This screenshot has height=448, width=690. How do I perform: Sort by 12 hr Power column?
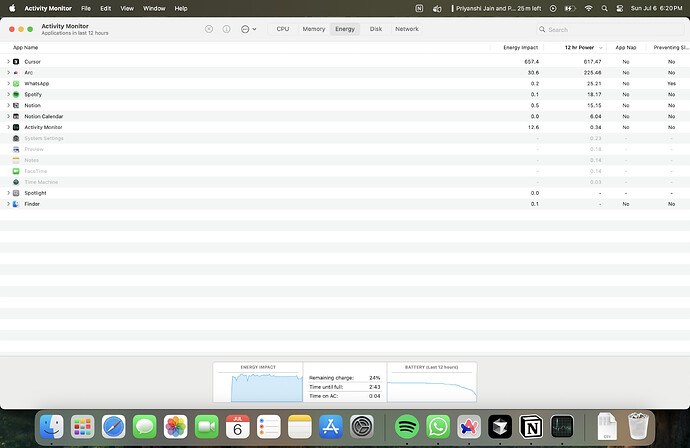coord(579,48)
